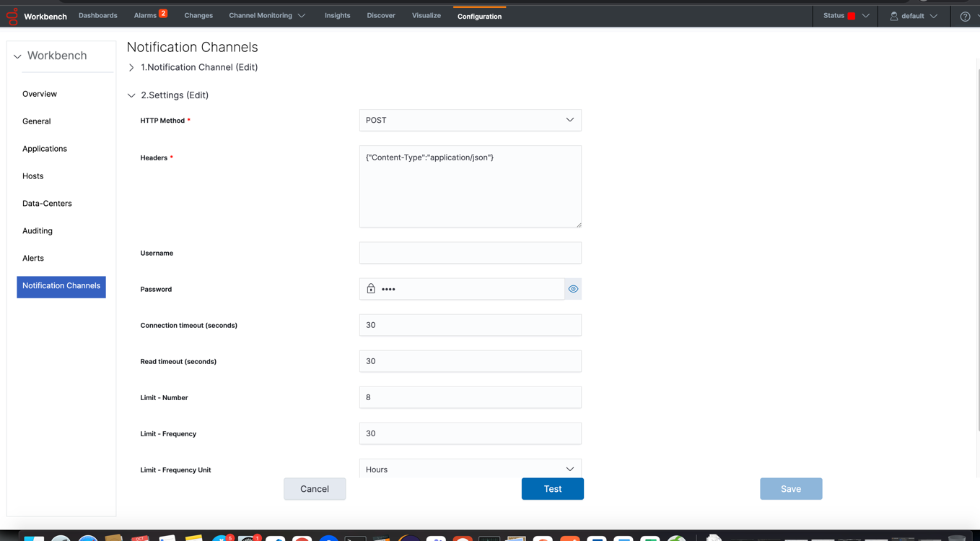Screen dimensions: 980x541
Task: Open the Channel Monitoring menu
Action: point(266,16)
